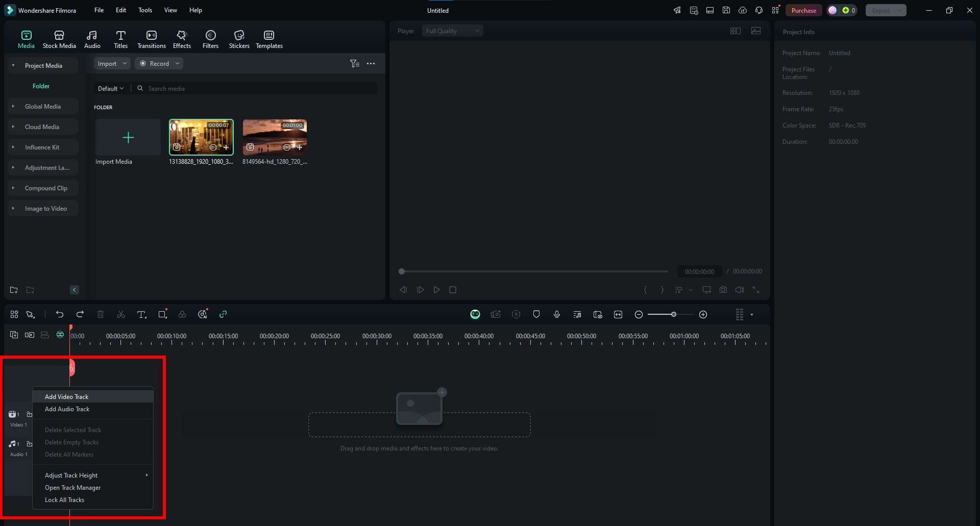Click the Redo icon in timeline toolbar
Viewport: 980px width, 526px height.
(80, 314)
